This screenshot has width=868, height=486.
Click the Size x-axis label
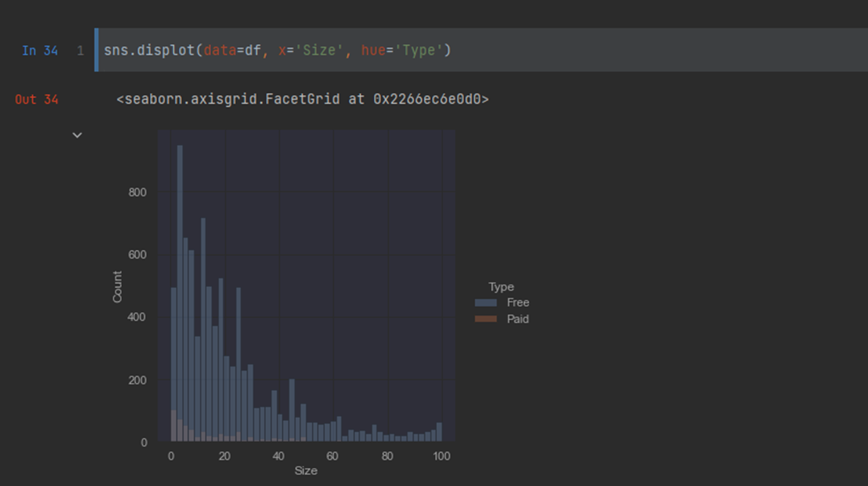305,471
